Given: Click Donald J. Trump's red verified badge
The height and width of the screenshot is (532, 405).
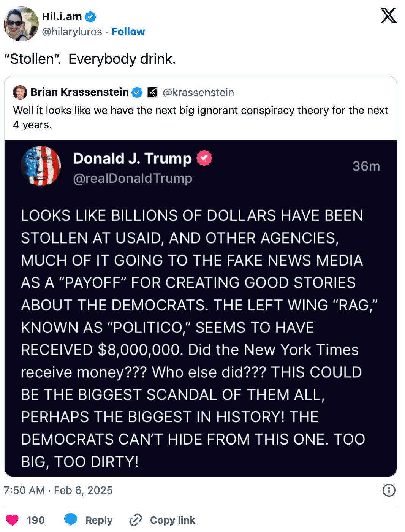Looking at the screenshot, I should (204, 158).
